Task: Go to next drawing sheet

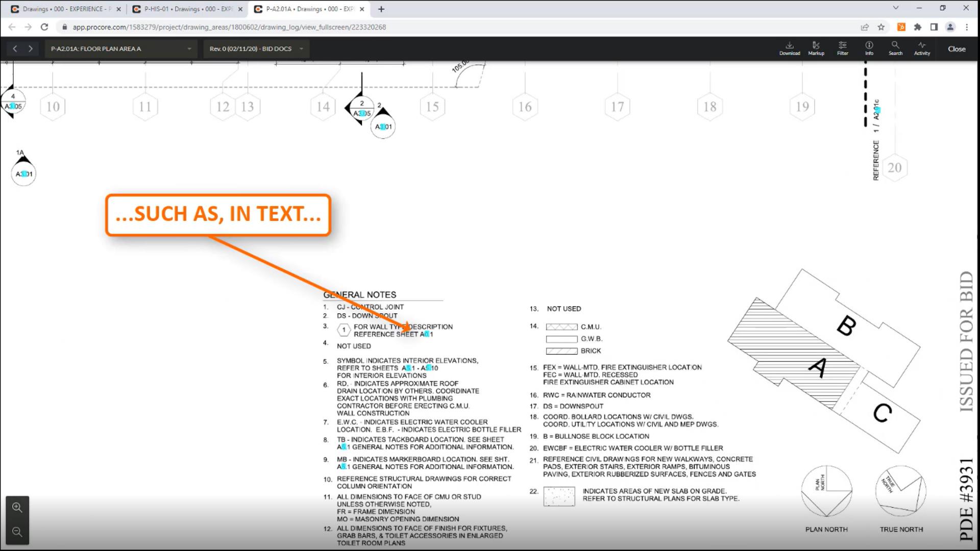Action: [x=31, y=48]
